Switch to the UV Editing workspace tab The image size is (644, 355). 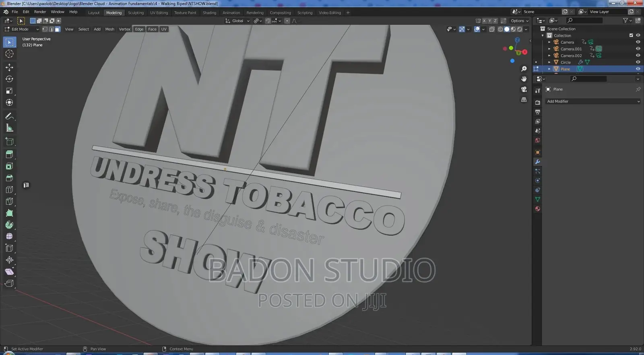[159, 13]
